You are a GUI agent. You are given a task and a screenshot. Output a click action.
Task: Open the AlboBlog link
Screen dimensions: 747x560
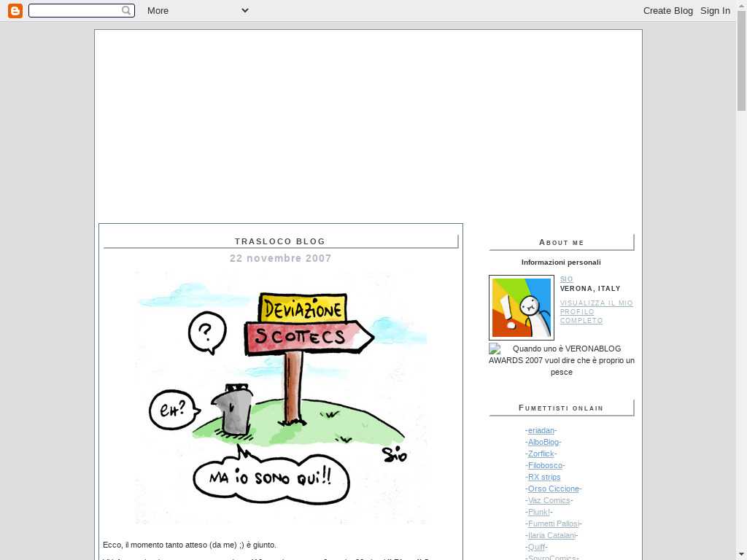point(543,442)
